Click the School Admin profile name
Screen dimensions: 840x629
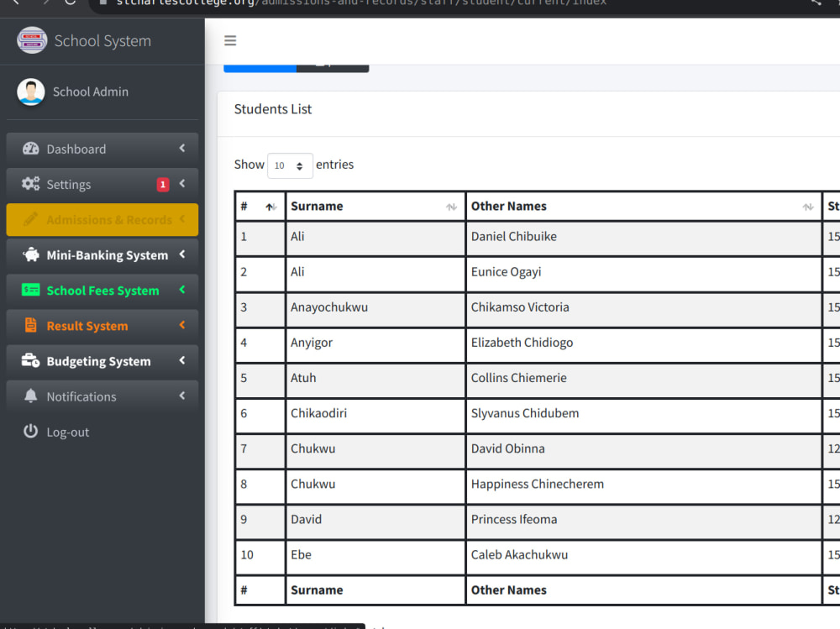[x=91, y=92]
